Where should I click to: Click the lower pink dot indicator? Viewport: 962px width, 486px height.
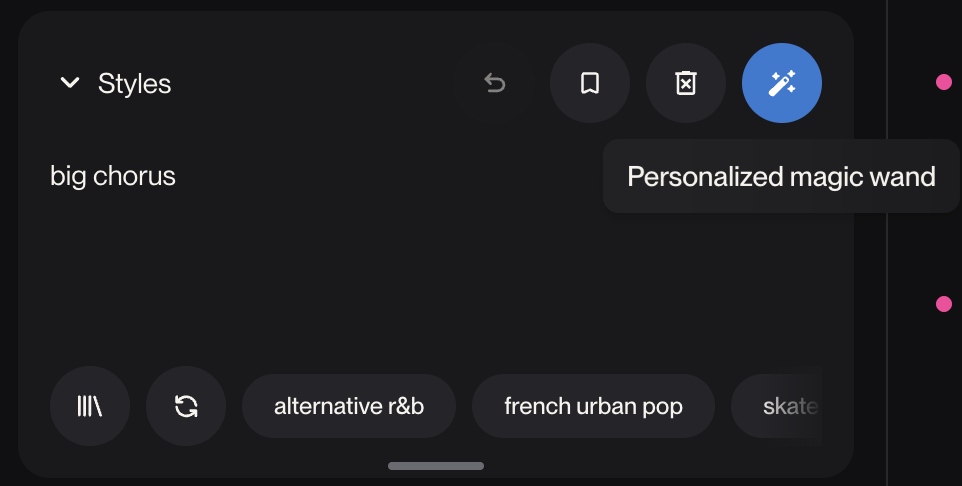(x=943, y=304)
